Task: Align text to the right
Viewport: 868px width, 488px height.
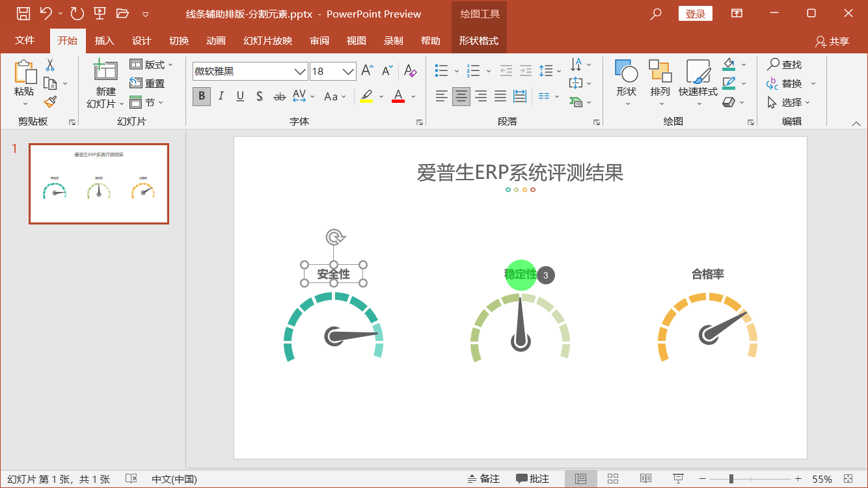Action: (x=481, y=96)
